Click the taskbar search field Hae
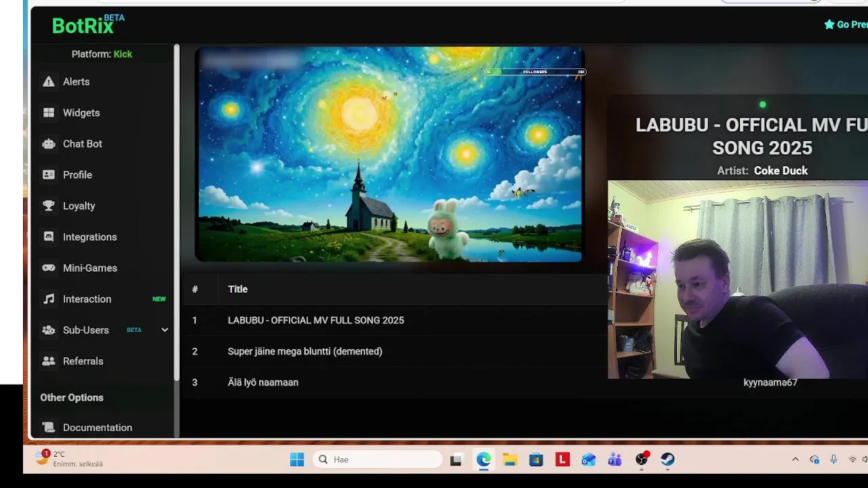This screenshot has width=868, height=488. 377,460
